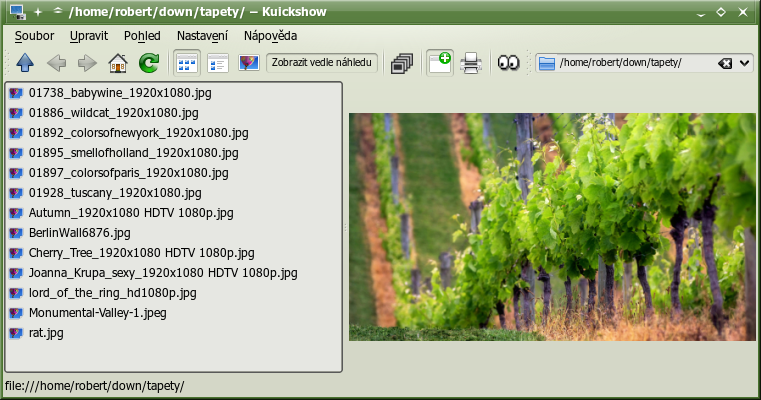Select file 01738_babywine_1920x1080.jpg
The width and height of the screenshot is (761, 400).
click(x=120, y=93)
